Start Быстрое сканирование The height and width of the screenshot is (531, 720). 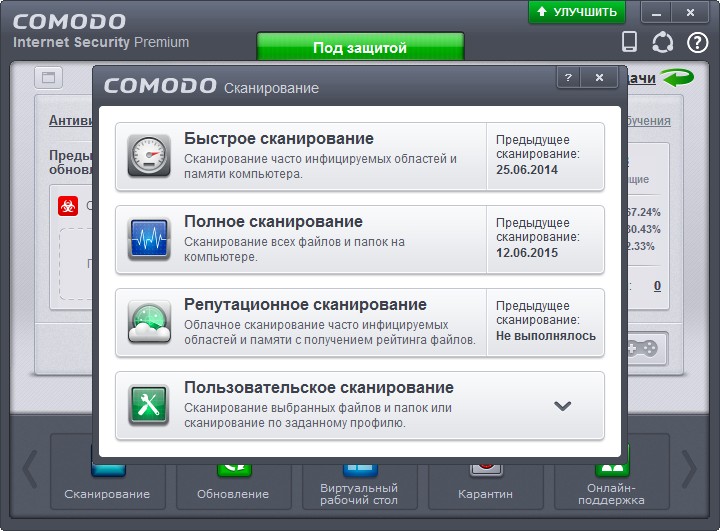(x=360, y=157)
